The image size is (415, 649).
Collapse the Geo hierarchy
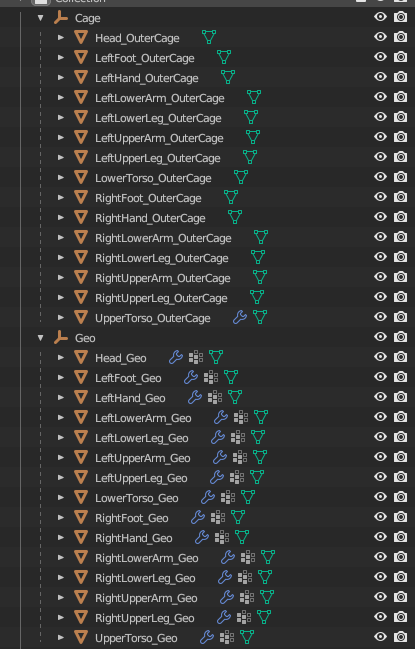(41, 338)
